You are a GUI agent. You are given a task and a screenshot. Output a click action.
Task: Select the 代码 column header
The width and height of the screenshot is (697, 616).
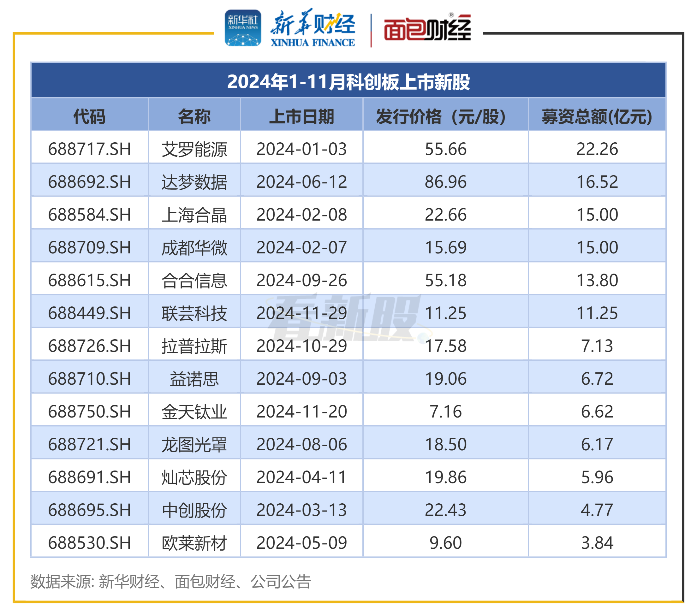(90, 115)
